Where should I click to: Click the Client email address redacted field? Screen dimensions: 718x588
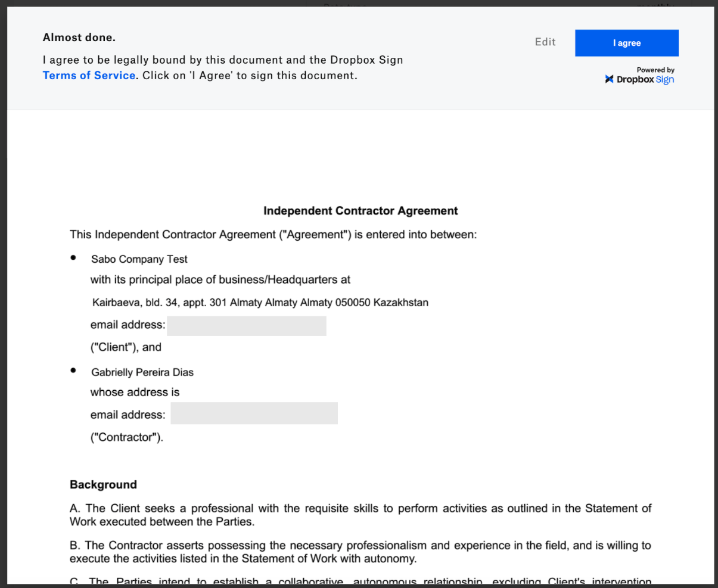click(x=247, y=326)
